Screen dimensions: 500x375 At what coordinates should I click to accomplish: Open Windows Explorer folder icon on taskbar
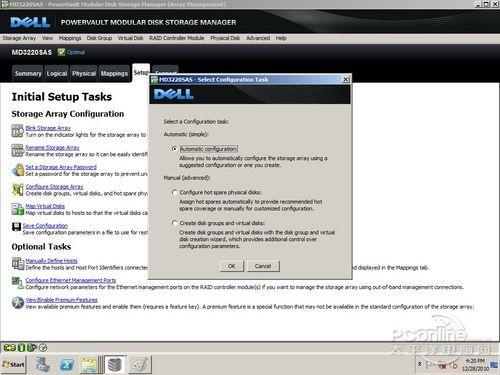point(89,365)
